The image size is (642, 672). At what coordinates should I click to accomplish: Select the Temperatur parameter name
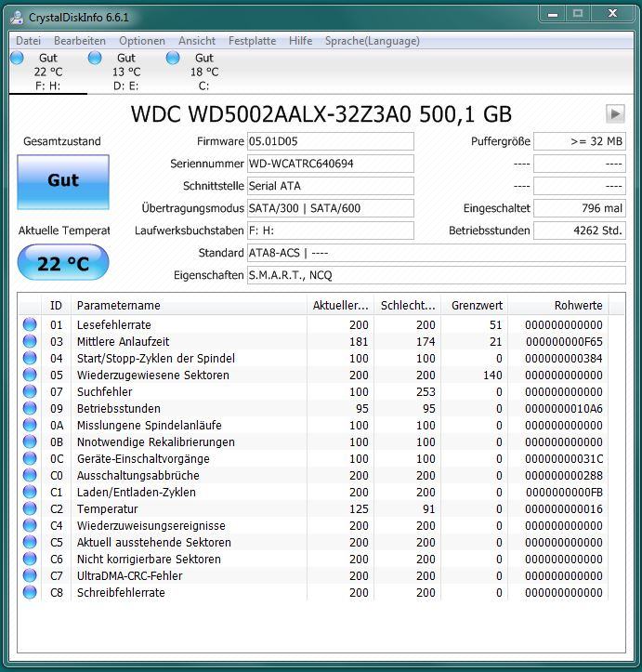(107, 508)
